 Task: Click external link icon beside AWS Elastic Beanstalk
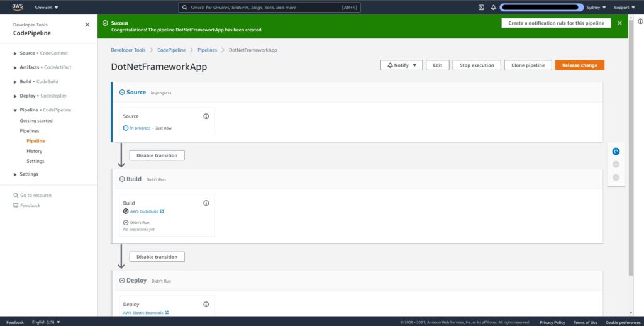[x=166, y=313]
